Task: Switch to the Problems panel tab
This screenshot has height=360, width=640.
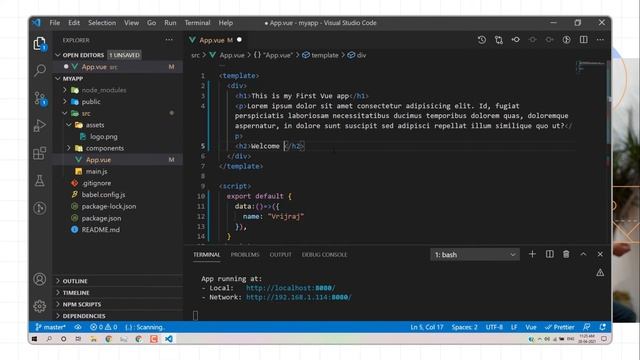Action: [245, 254]
